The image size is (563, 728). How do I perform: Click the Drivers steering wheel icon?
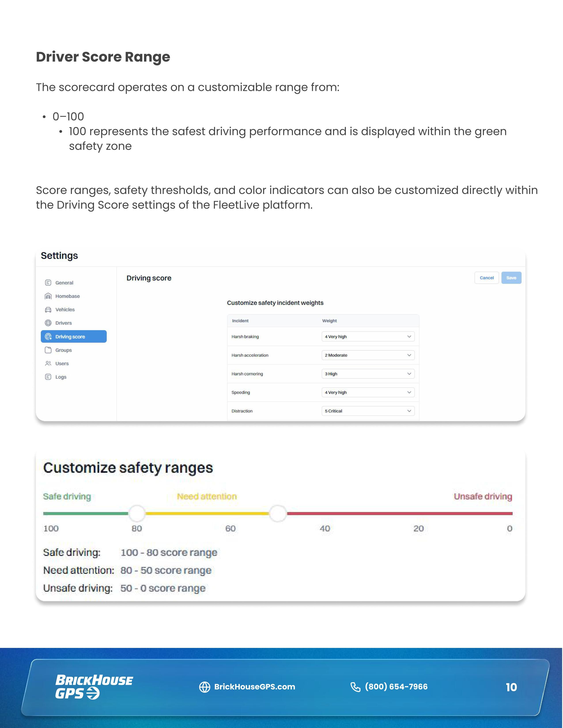pos(48,323)
